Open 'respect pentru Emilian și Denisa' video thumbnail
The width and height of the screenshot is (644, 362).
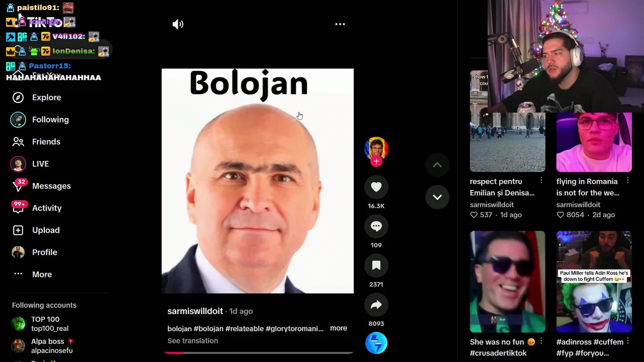[x=508, y=122]
